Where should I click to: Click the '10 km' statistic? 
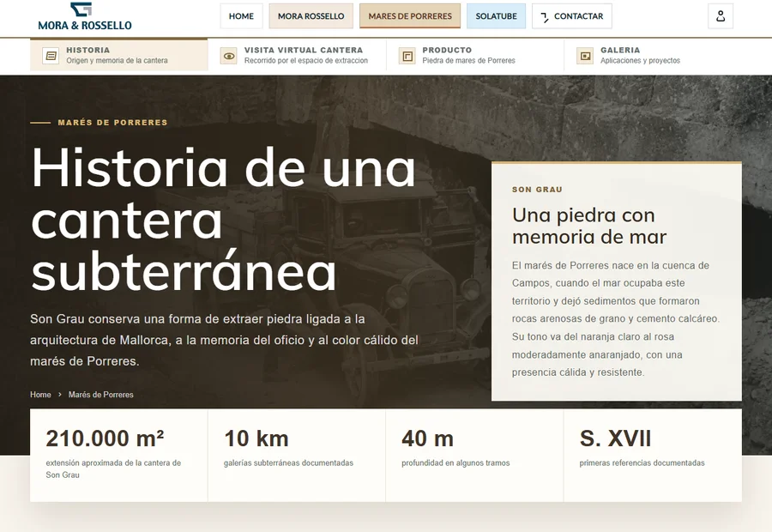coord(256,438)
